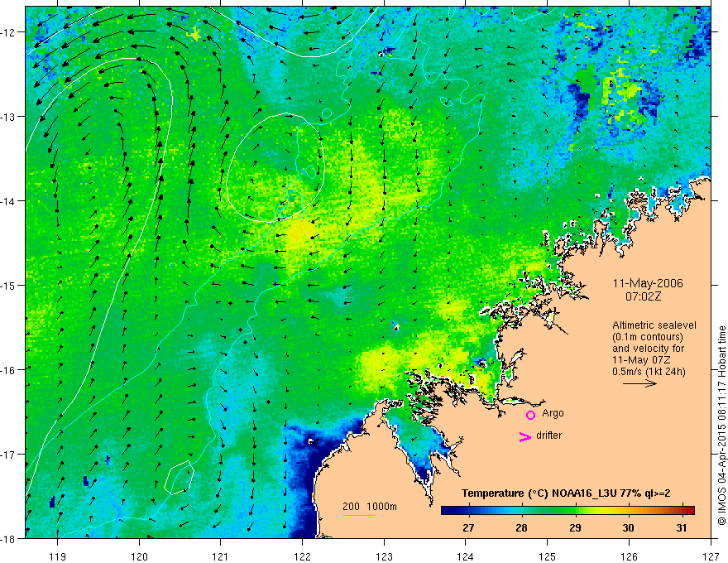Click the longitude 124 axis label

(466, 556)
